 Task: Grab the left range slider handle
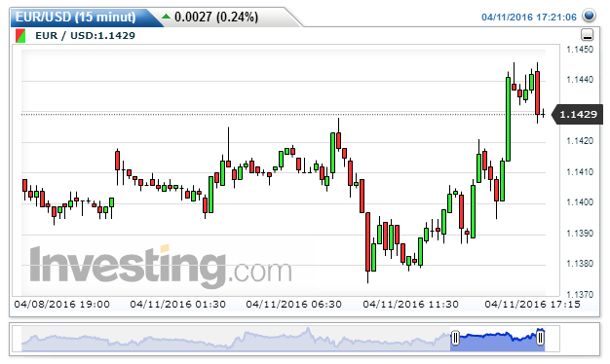(x=455, y=338)
